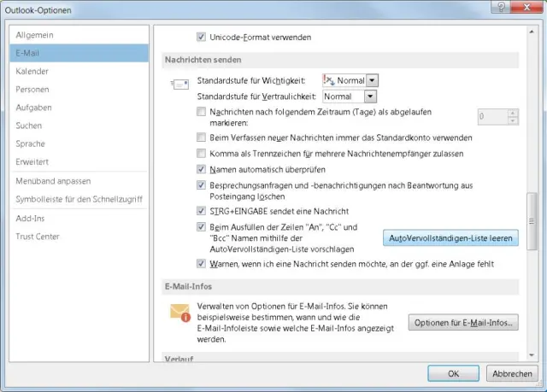
Task: Open the Personen settings category
Action: click(x=79, y=89)
